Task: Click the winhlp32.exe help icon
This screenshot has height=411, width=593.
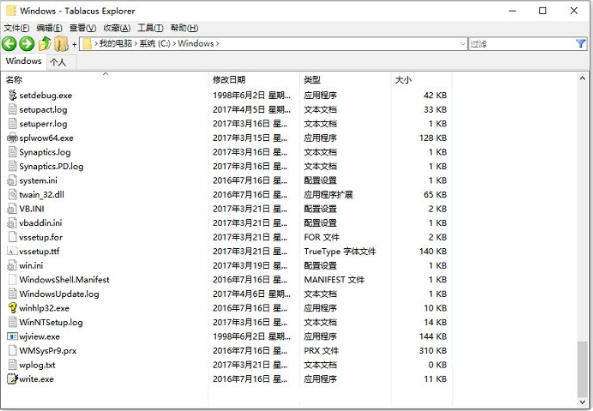Action: (12, 308)
